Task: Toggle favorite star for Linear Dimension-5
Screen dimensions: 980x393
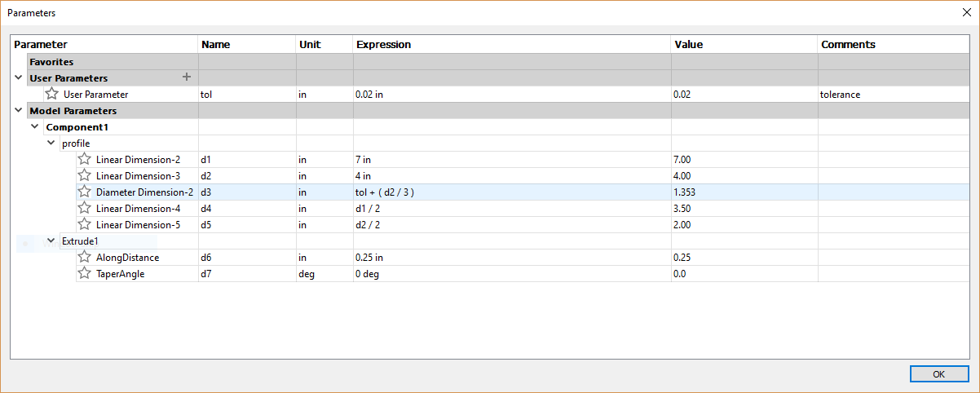Action: (x=84, y=224)
